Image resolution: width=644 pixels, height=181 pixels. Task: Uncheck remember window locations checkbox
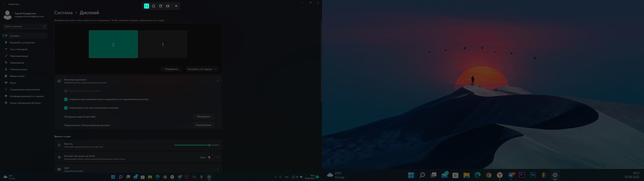[66, 99]
